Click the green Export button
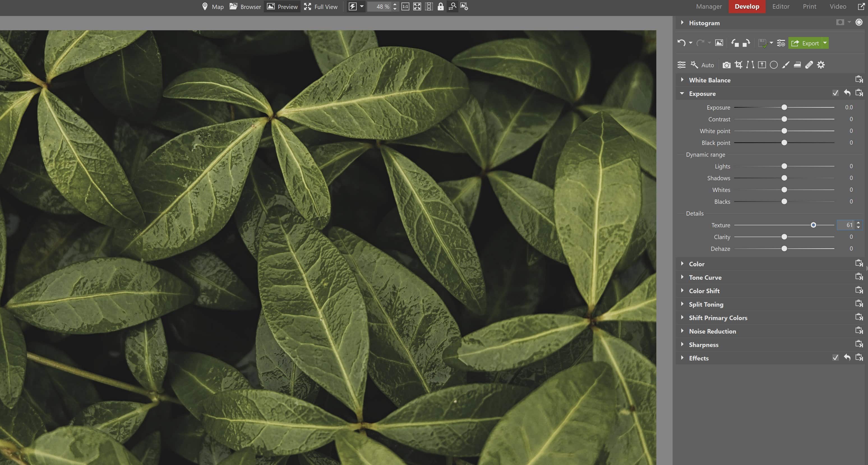 click(x=805, y=43)
